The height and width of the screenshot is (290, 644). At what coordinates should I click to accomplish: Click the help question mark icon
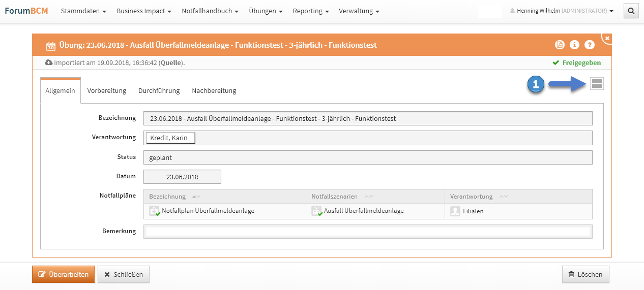(x=590, y=45)
